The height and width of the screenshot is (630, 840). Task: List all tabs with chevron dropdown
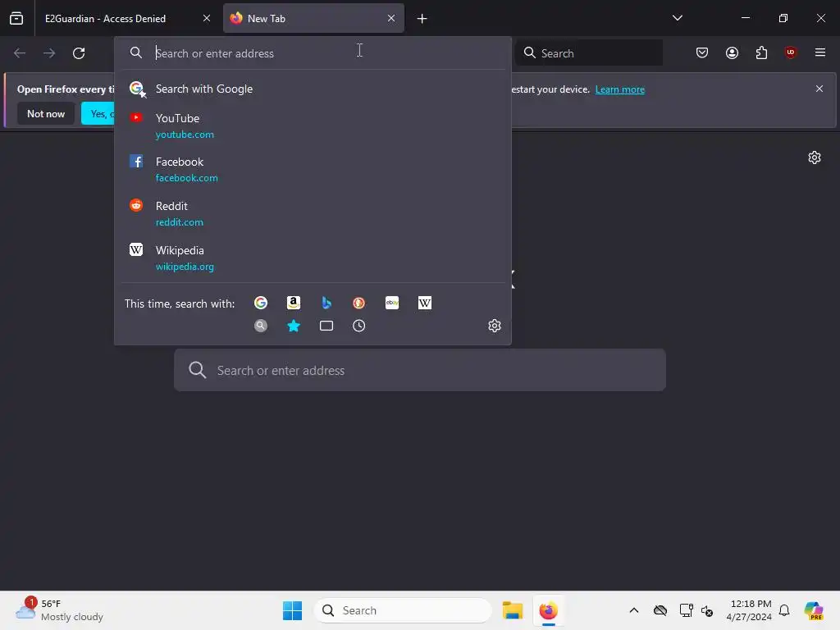pyautogui.click(x=677, y=18)
